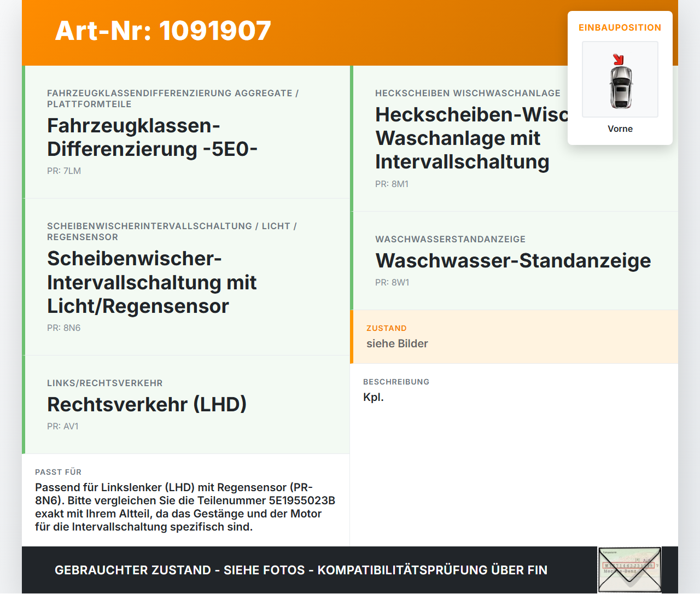Viewport: 700px width, 594px height.
Task: Click the 'LINKS/RECHTSVERKEHR' label
Action: click(x=105, y=383)
